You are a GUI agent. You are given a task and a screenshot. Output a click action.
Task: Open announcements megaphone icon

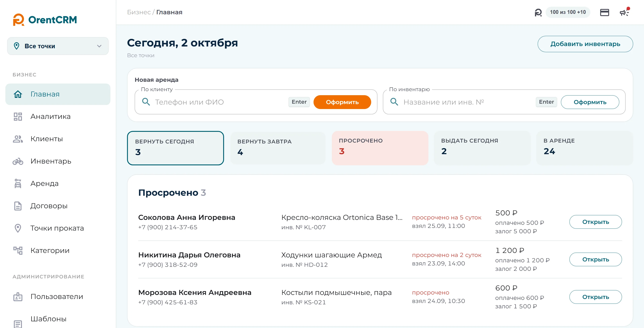click(x=624, y=12)
